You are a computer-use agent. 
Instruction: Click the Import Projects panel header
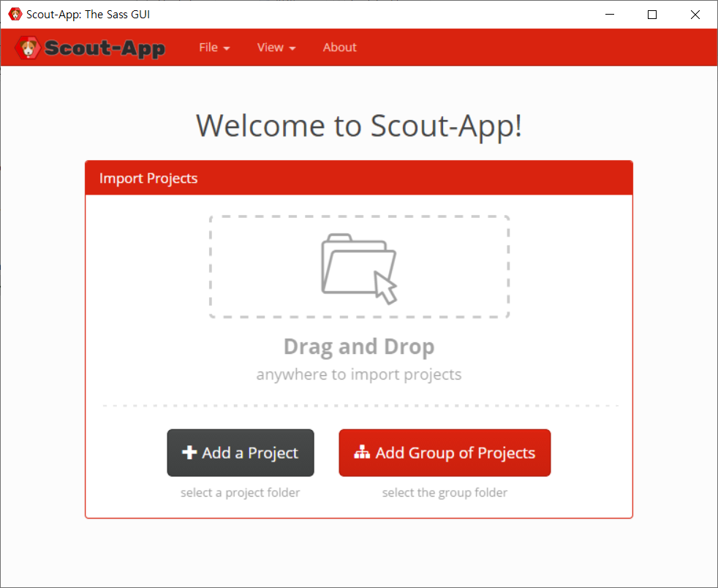[x=359, y=178]
